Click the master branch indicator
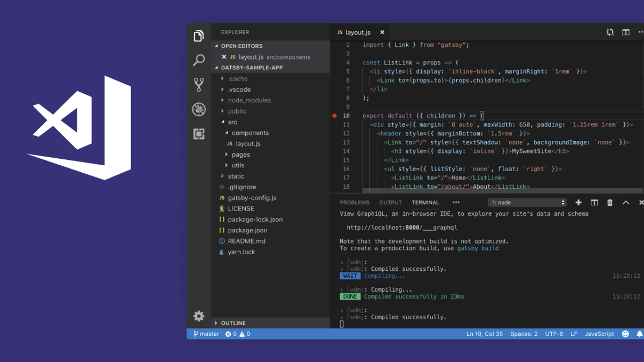The width and height of the screenshot is (644, 362). coord(206,334)
